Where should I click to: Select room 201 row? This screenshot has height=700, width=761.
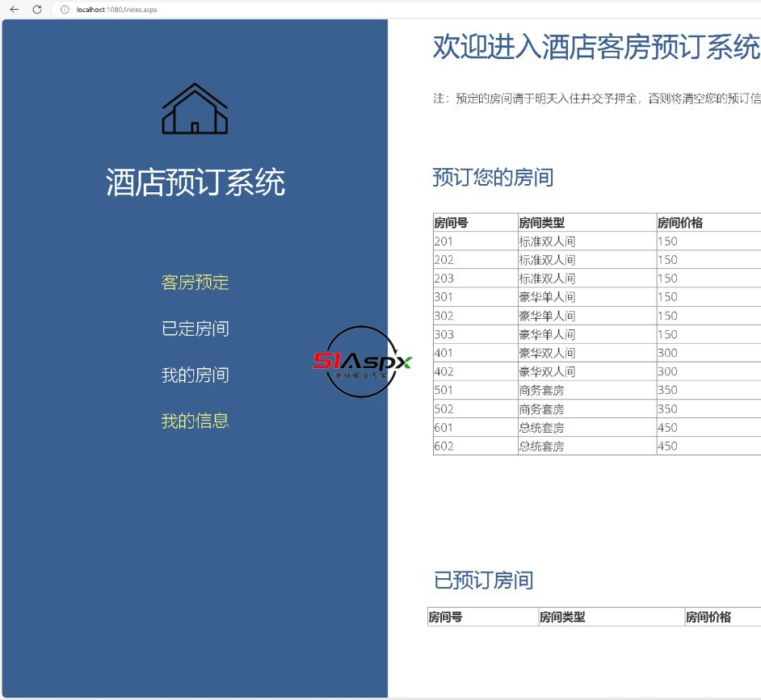[x=444, y=241]
